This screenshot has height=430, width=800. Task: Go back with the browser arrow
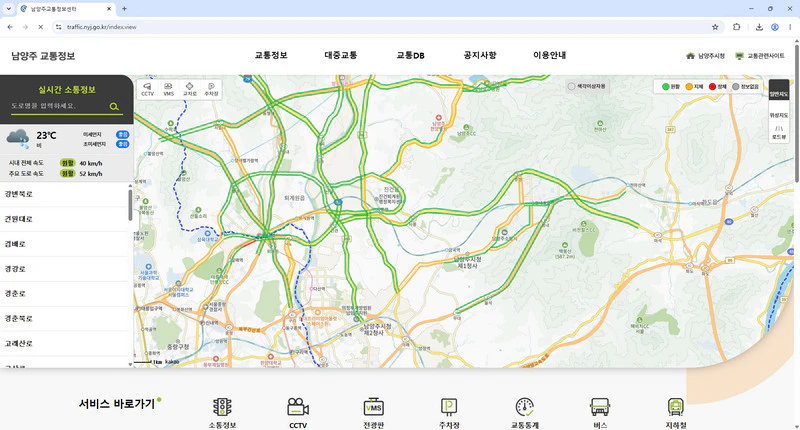coord(10,27)
